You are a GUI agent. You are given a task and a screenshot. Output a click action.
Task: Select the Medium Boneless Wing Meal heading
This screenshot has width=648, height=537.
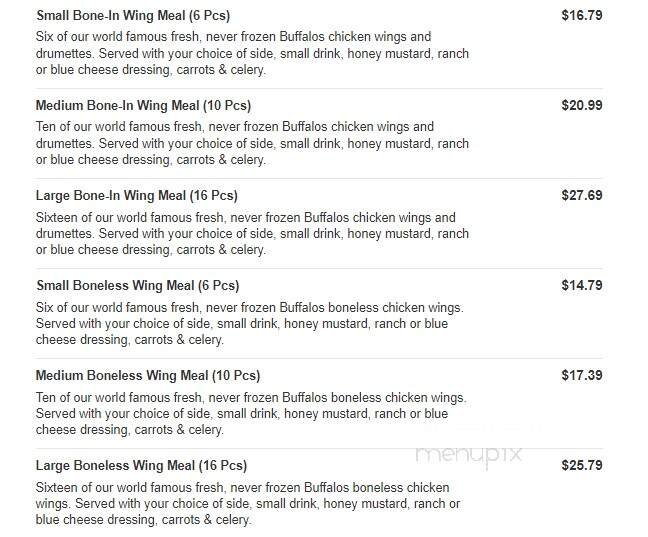coord(147,376)
